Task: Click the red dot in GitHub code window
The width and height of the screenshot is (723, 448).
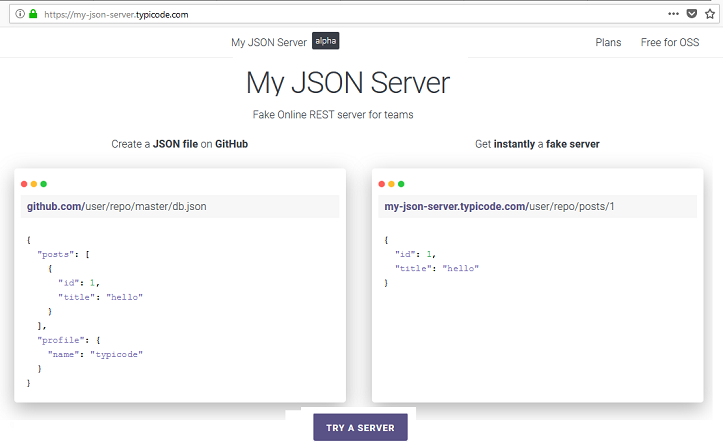Action: [x=24, y=184]
